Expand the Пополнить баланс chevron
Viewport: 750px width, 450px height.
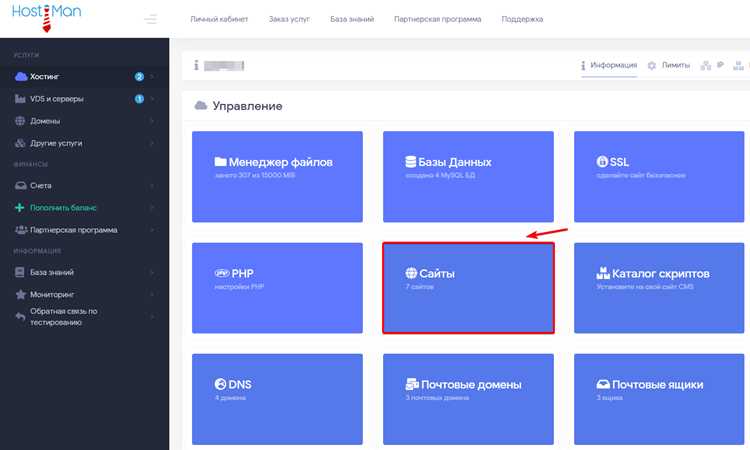[152, 208]
